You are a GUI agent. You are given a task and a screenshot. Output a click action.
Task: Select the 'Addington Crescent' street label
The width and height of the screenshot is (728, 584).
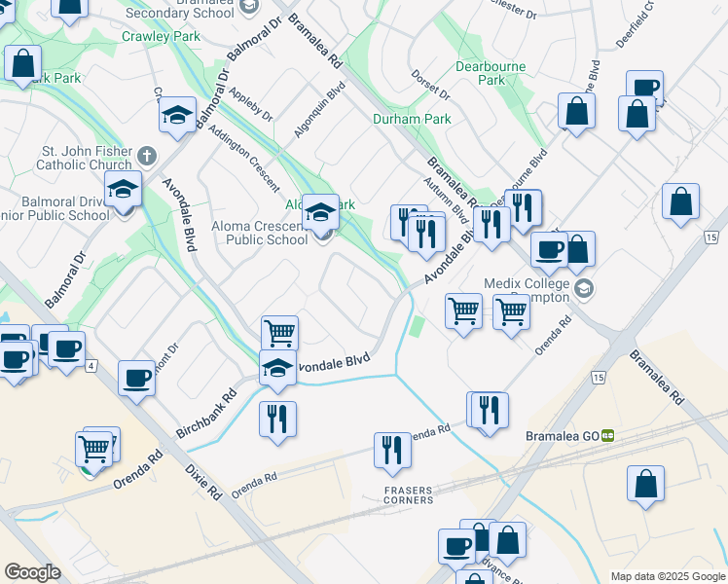(x=243, y=159)
